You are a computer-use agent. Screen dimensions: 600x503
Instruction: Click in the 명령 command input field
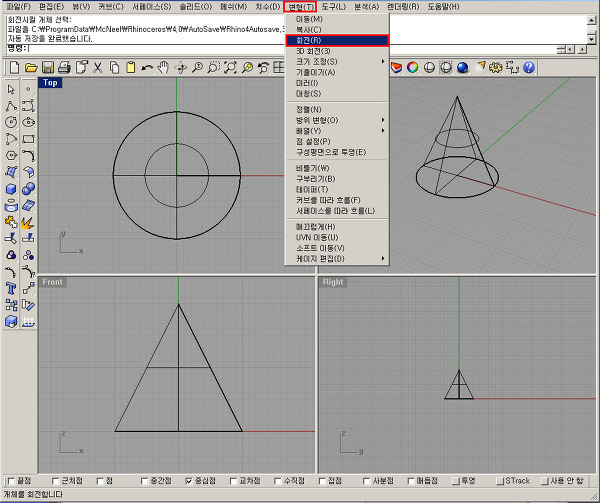[x=291, y=49]
